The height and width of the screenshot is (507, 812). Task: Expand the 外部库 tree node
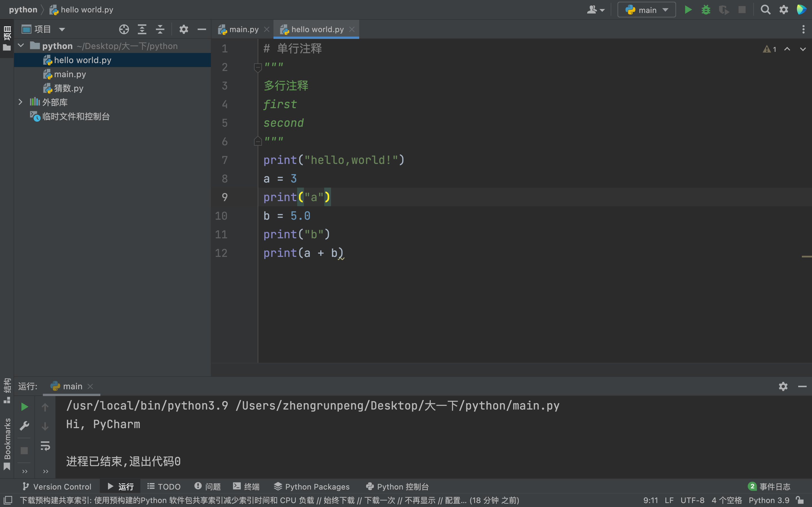21,102
